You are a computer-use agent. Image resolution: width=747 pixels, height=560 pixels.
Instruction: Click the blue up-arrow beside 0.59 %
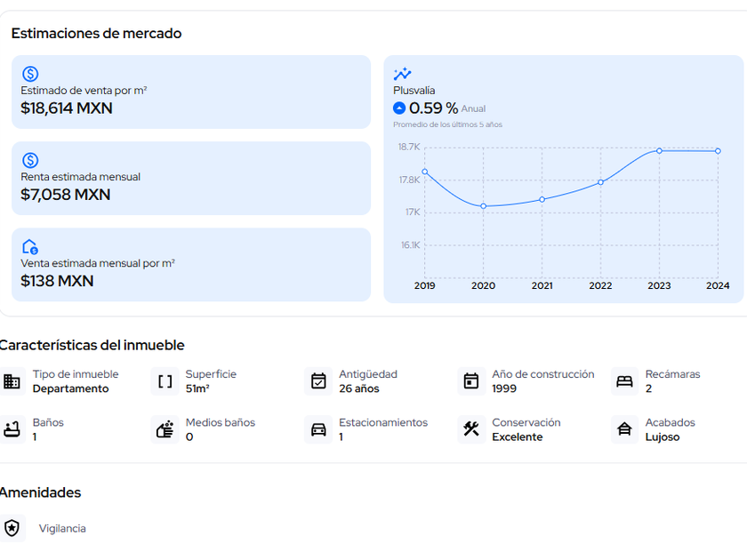(399, 108)
